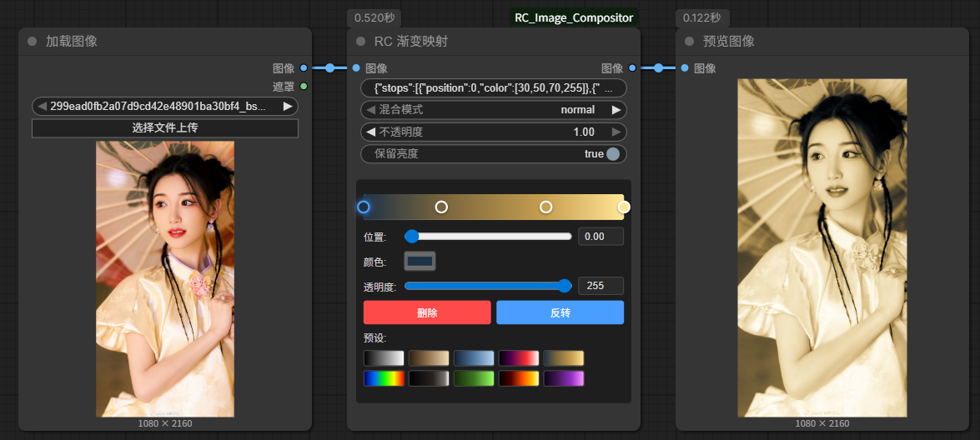The height and width of the screenshot is (440, 980).
Task: Click the stops JSON text field
Action: click(x=494, y=88)
